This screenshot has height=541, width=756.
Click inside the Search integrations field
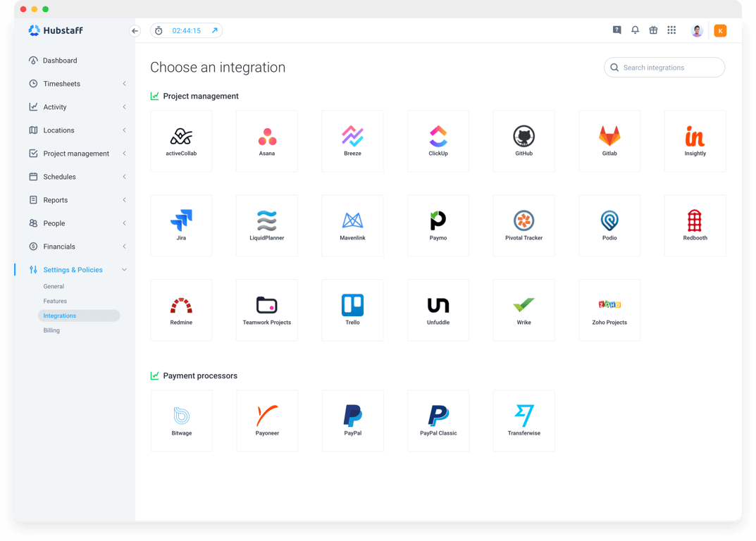pos(664,67)
